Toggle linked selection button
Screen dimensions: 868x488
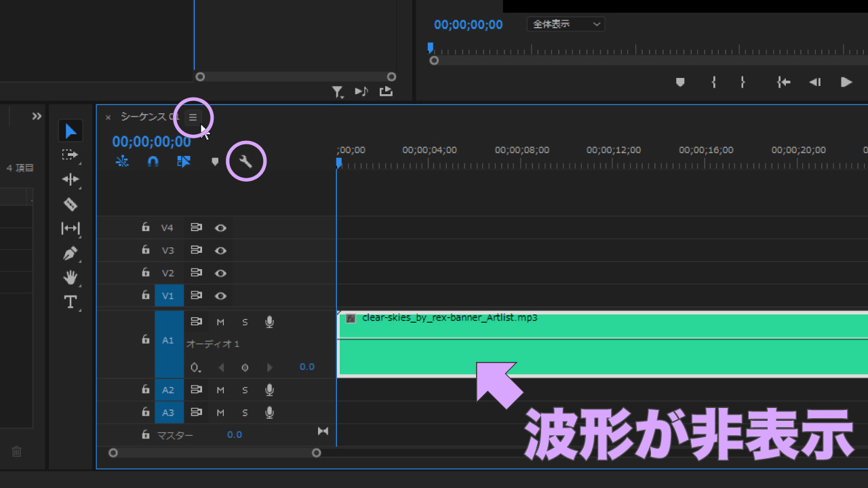point(184,161)
